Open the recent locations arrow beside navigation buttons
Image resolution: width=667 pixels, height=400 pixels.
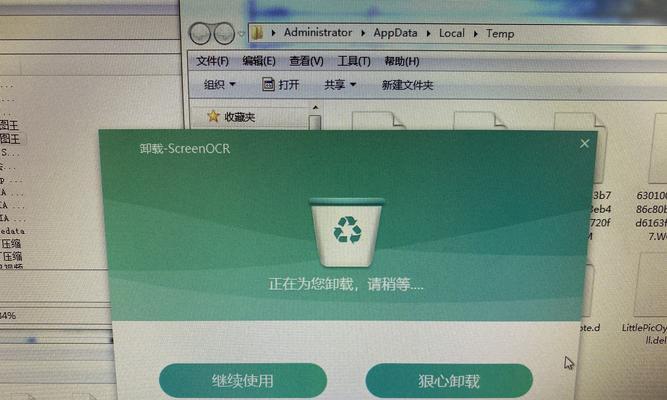pos(241,34)
